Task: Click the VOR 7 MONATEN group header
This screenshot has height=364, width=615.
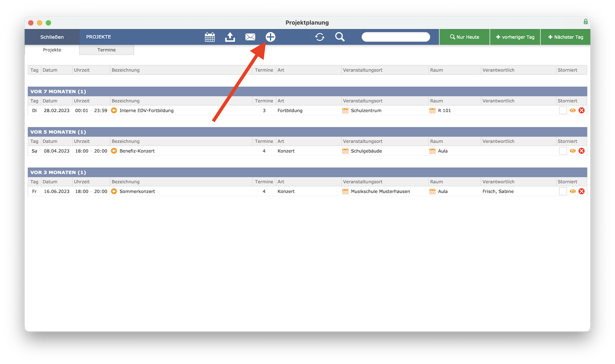Action: pyautogui.click(x=307, y=91)
